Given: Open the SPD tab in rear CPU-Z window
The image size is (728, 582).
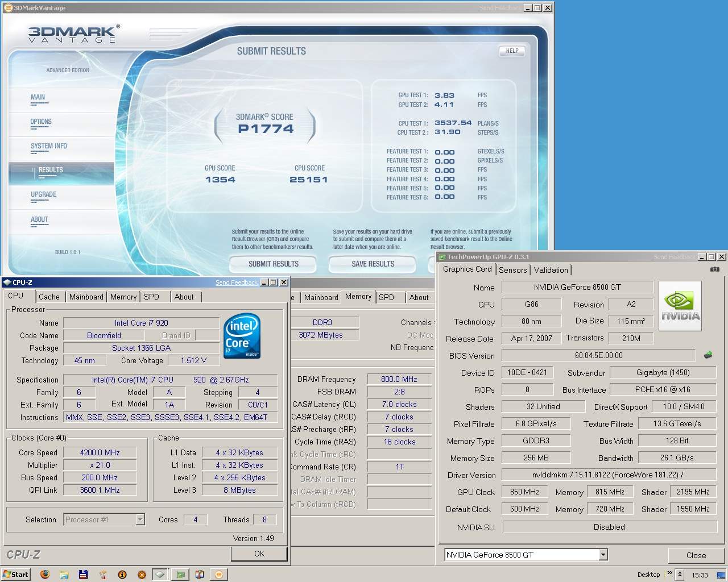Looking at the screenshot, I should click(x=387, y=297).
